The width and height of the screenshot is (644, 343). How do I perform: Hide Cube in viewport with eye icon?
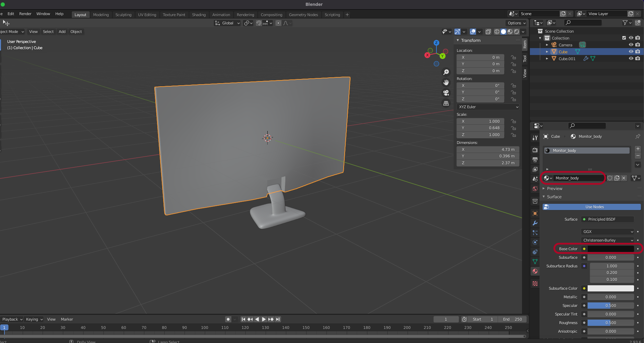(631, 52)
